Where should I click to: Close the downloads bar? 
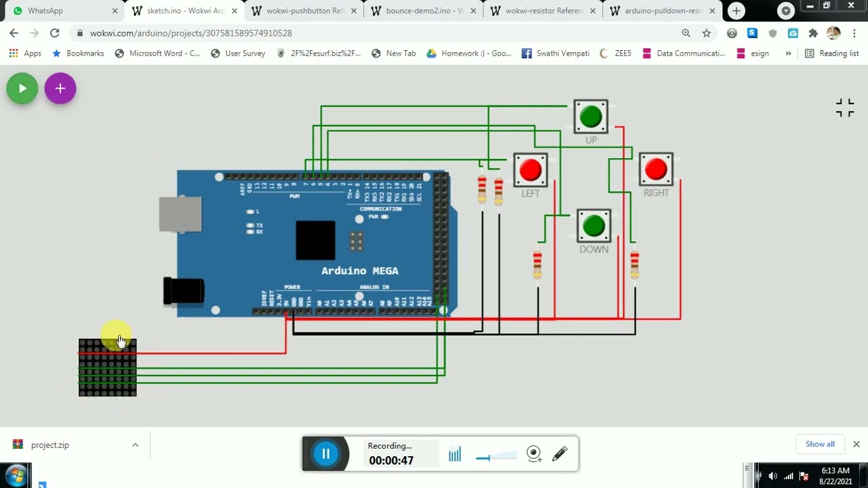pos(856,444)
